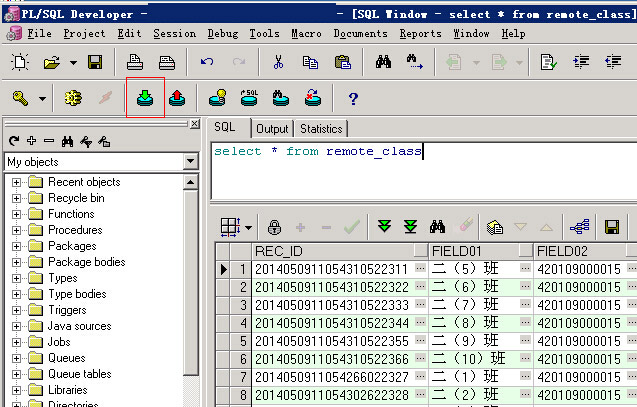Click the Export results icon
Screen dimensions: 637x407
(x=494, y=227)
